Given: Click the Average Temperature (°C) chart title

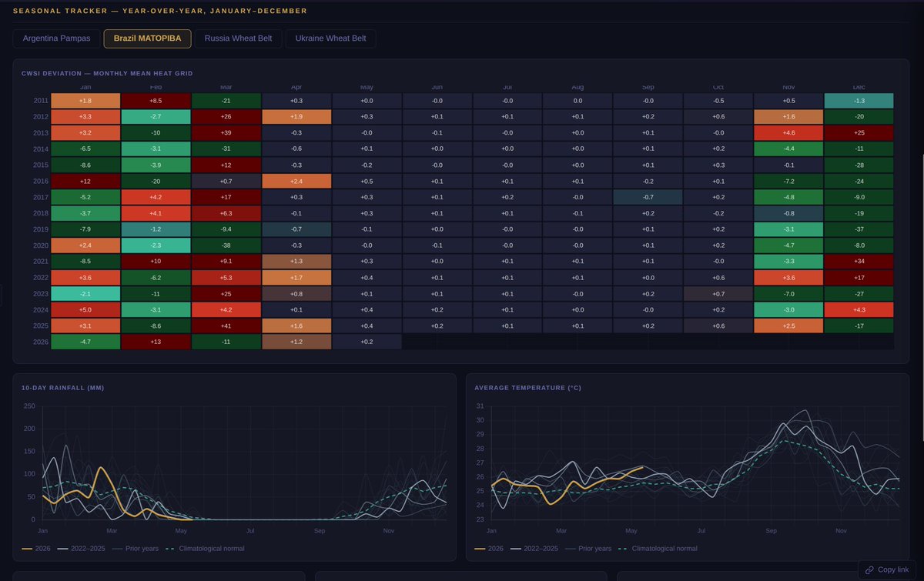Looking at the screenshot, I should [x=528, y=388].
